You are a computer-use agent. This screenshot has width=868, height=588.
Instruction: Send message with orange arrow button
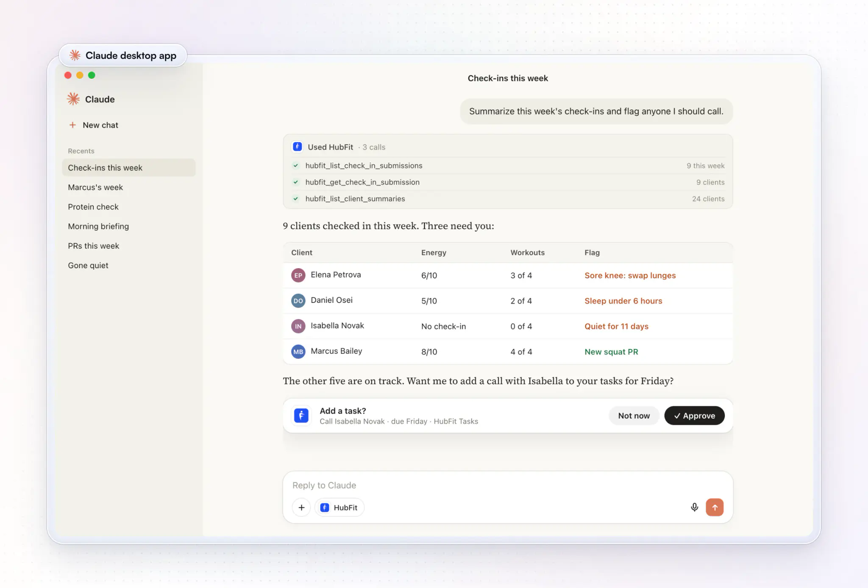click(x=715, y=507)
